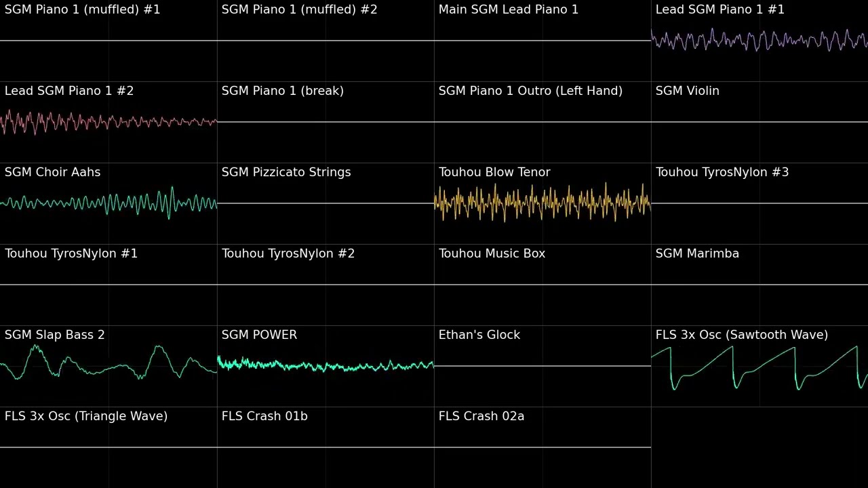Click the pink Lead SGM Piano 1 #2 waveform

(108, 122)
